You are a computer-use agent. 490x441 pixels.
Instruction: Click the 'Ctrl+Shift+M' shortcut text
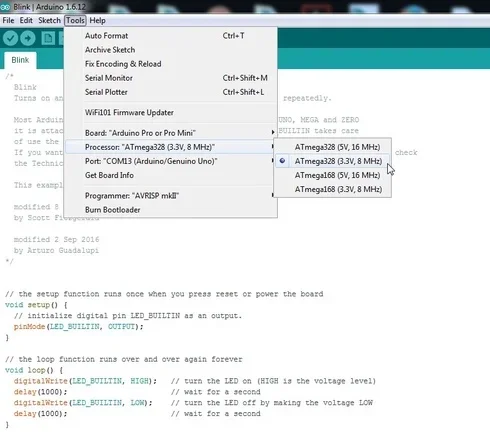tap(245, 78)
